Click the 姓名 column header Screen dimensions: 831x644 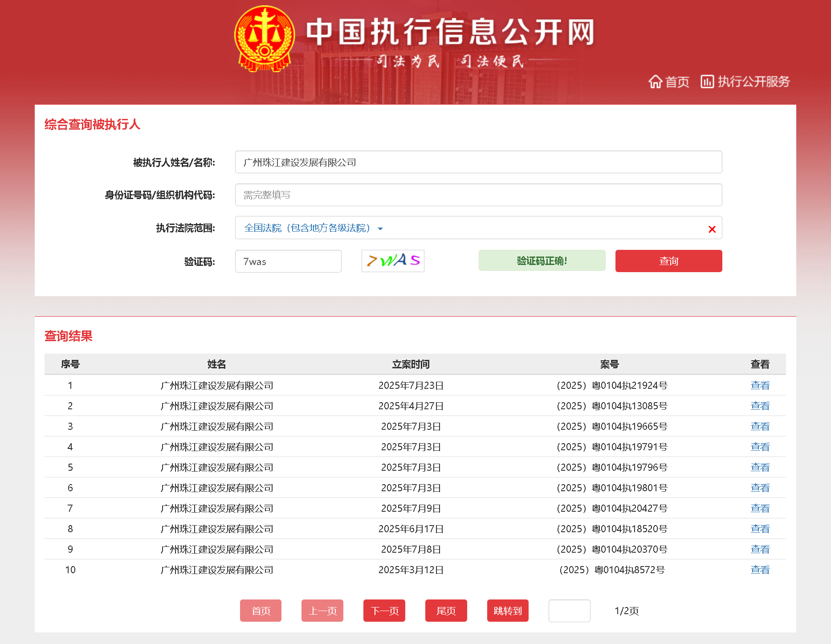(217, 364)
